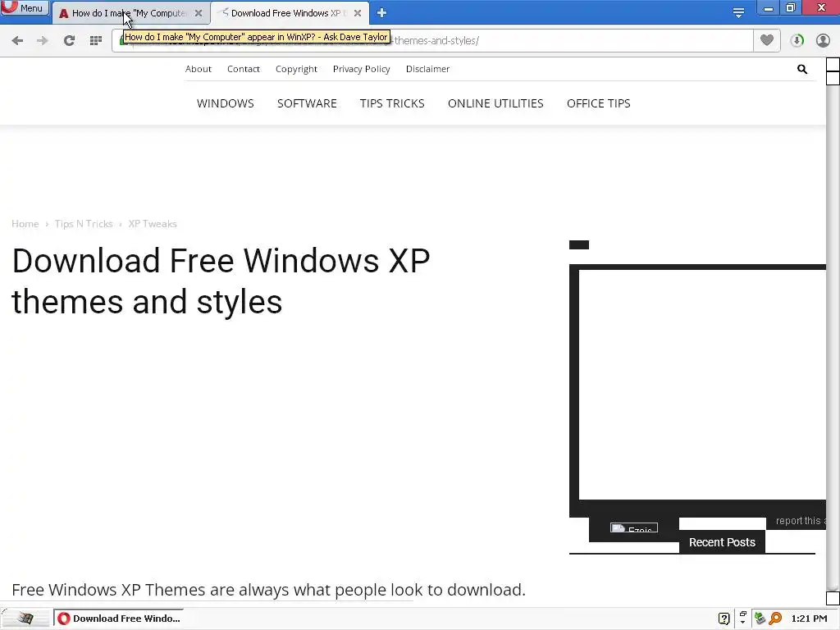
Task: Open the Opera Menu button
Action: point(25,8)
